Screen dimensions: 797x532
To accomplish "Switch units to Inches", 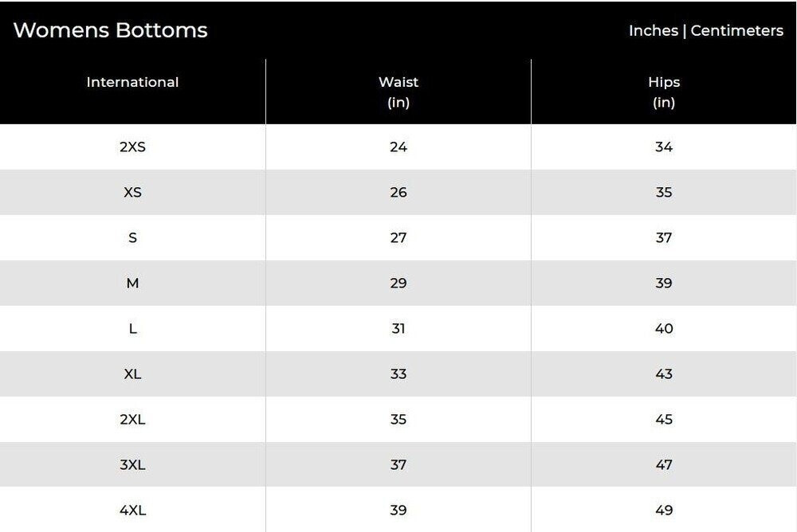I will (653, 30).
